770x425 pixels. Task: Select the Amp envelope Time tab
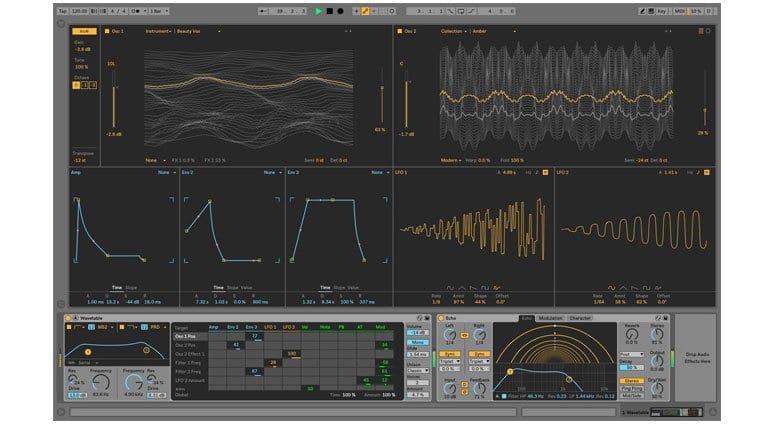(x=116, y=287)
